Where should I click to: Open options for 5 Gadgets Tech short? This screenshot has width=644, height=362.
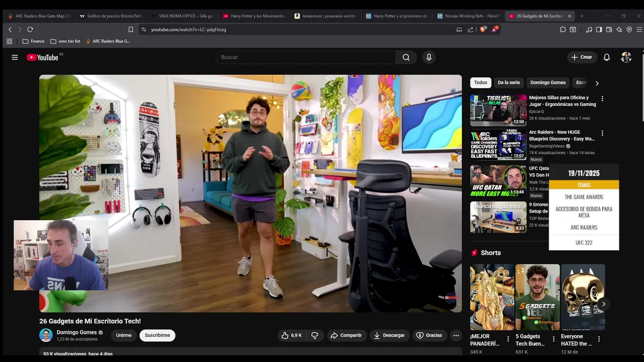click(x=553, y=339)
